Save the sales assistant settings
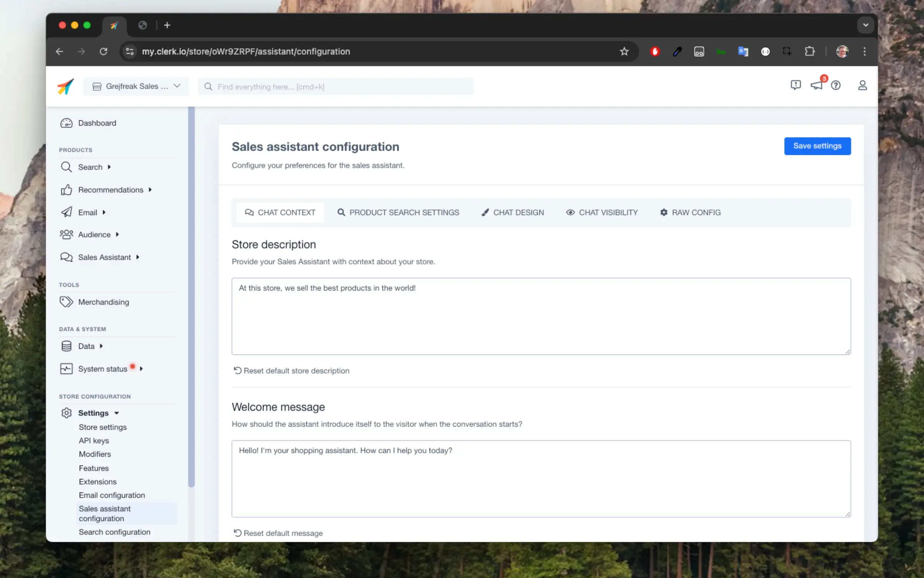Image resolution: width=924 pixels, height=578 pixels. click(x=818, y=146)
